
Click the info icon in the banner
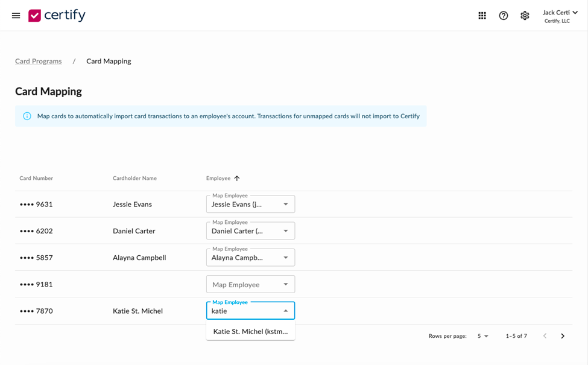pos(27,116)
